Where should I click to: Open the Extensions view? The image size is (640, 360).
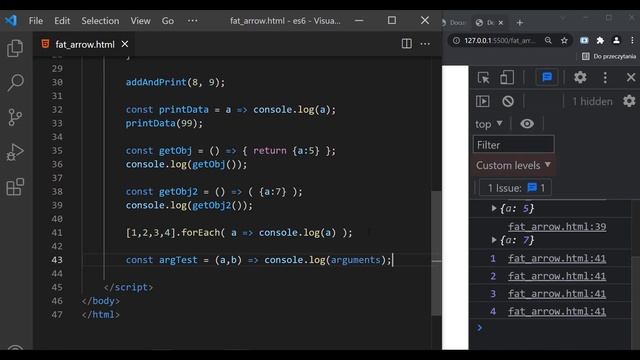tap(15, 187)
